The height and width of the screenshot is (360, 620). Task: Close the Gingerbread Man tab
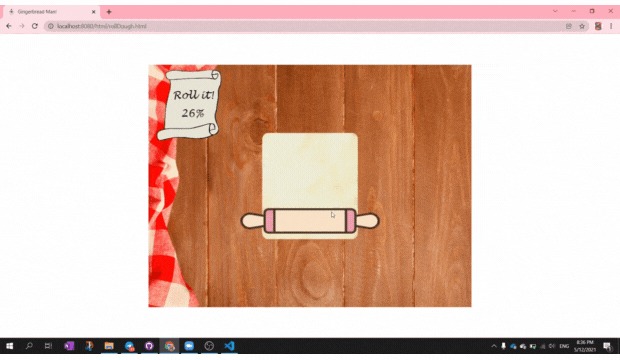click(x=94, y=12)
